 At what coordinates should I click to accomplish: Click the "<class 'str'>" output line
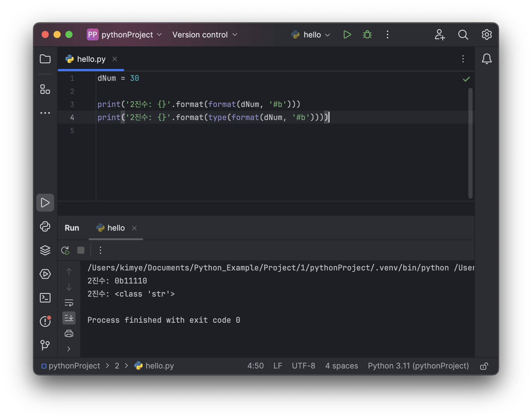click(131, 294)
